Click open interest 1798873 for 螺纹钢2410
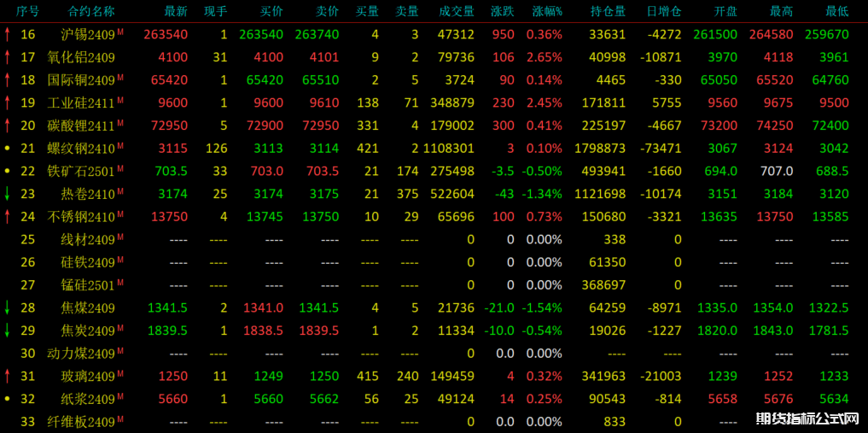This screenshot has width=868, height=433. click(600, 149)
